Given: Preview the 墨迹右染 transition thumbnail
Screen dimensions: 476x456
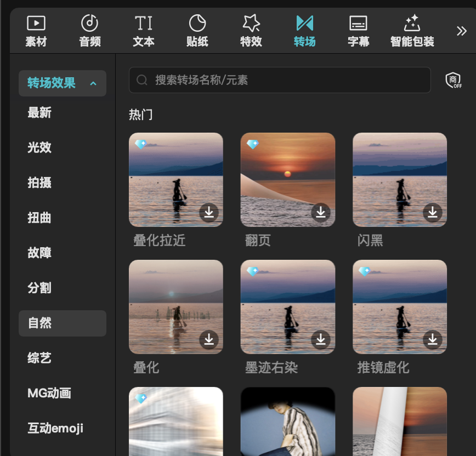Looking at the screenshot, I should coord(288,307).
